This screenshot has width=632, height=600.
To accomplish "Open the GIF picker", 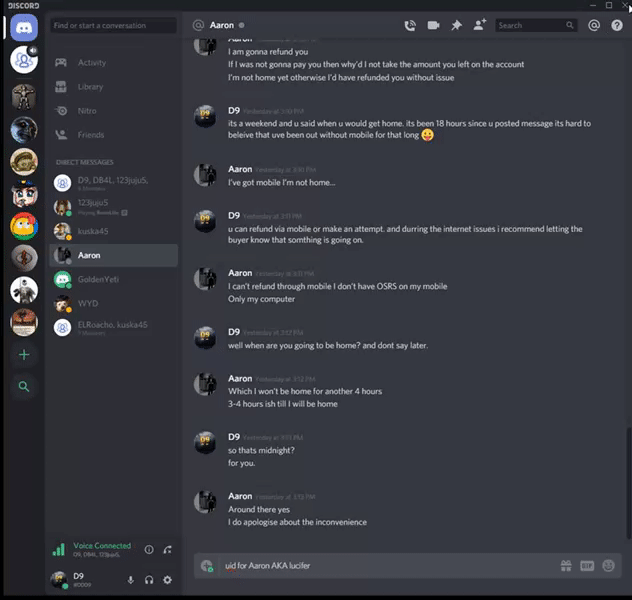I will [587, 566].
